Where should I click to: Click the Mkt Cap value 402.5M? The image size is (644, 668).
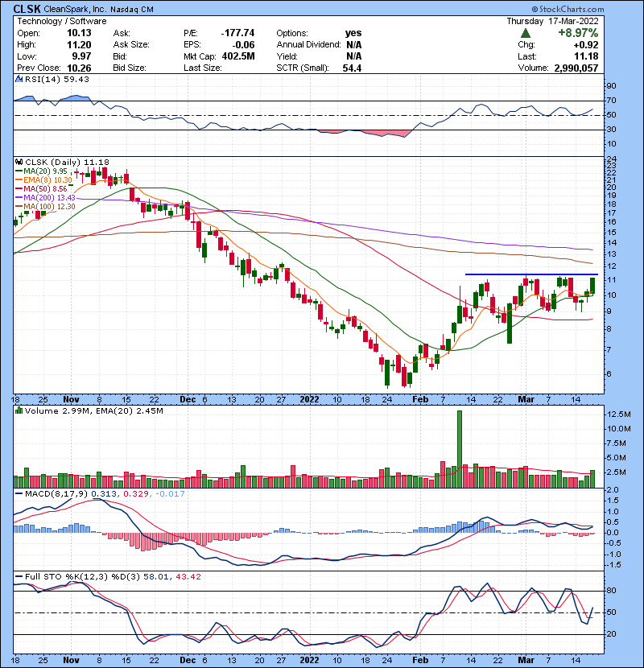click(238, 56)
